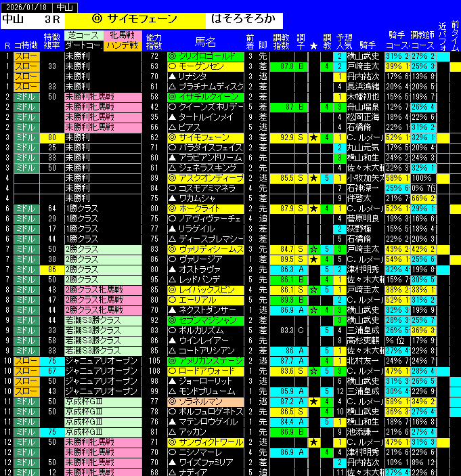Click the 馬名 column header
461x476 pixels.
coord(204,41)
